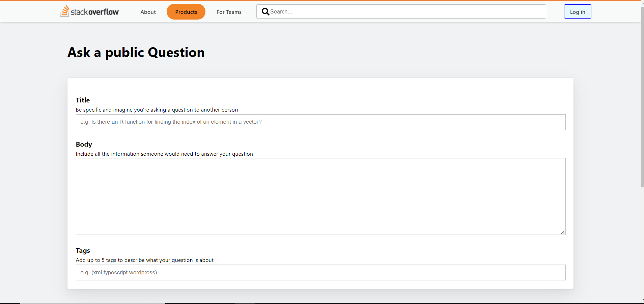644x304 pixels.
Task: Go to the For Teams page
Action: (229, 12)
